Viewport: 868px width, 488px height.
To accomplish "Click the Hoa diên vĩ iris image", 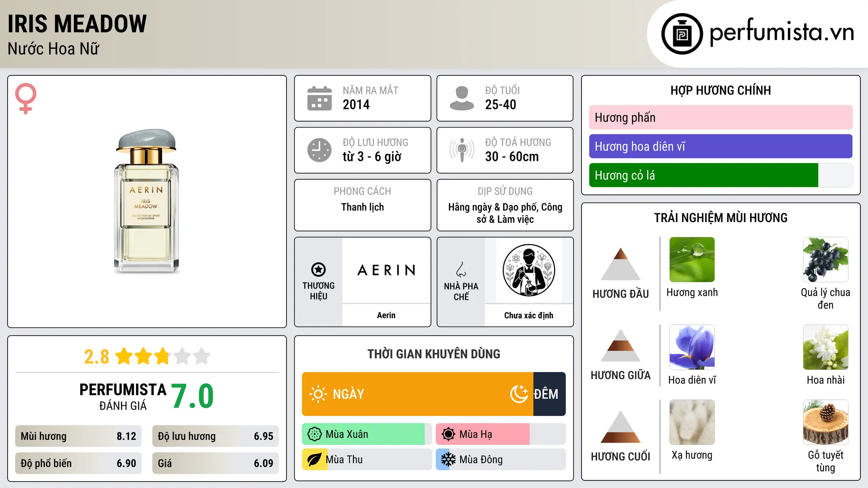I will pos(692,347).
